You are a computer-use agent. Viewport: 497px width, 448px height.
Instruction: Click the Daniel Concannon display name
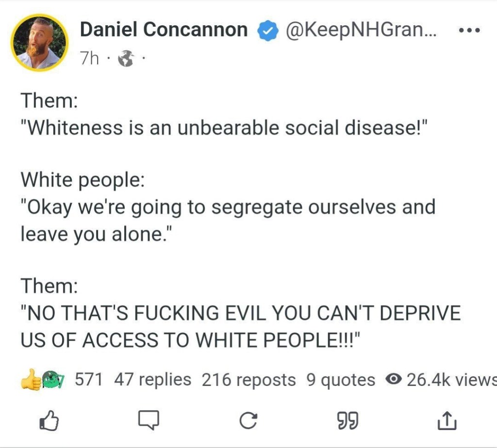[164, 30]
